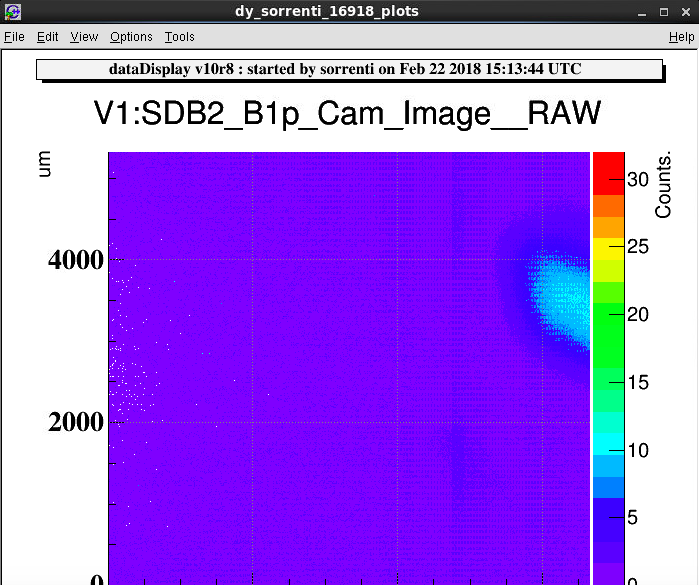Open the Tools menu
The image size is (699, 585).
pos(179,37)
